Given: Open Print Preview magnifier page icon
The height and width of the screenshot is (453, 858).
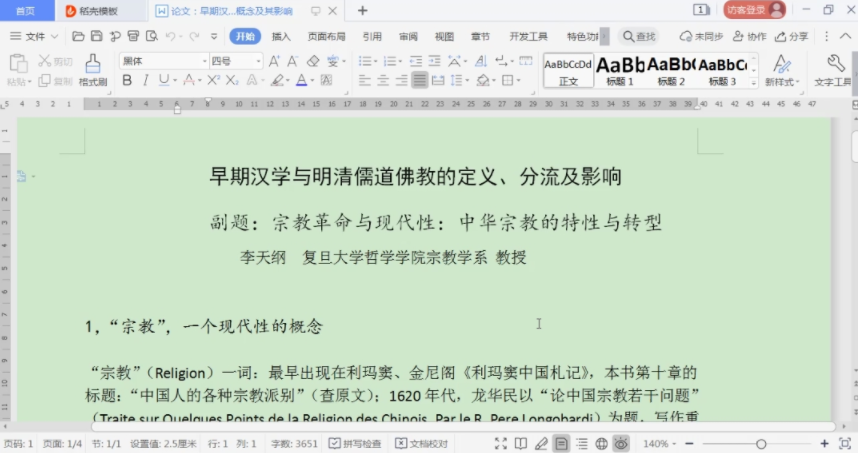Looking at the screenshot, I should click(x=152, y=37).
